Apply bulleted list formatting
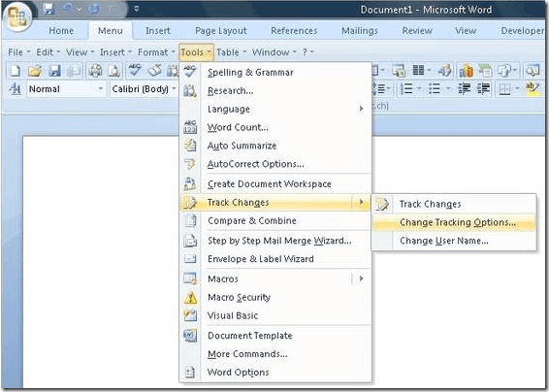549x392 pixels. (x=435, y=89)
